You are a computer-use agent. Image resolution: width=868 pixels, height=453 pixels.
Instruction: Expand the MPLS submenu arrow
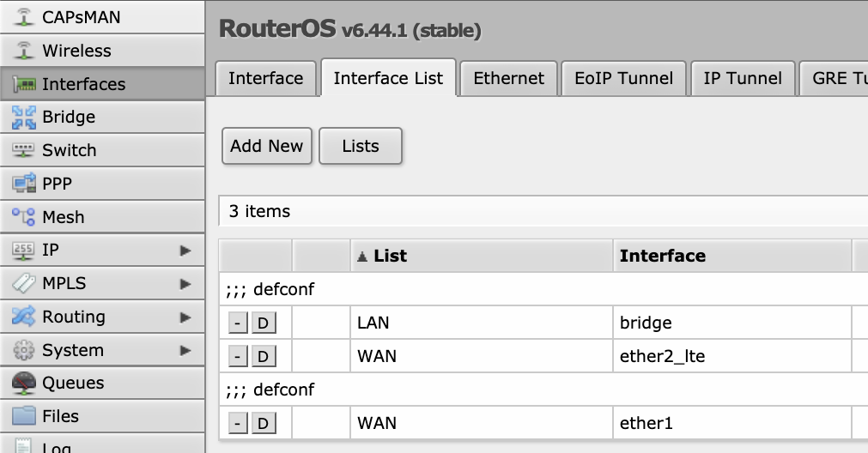coord(185,284)
